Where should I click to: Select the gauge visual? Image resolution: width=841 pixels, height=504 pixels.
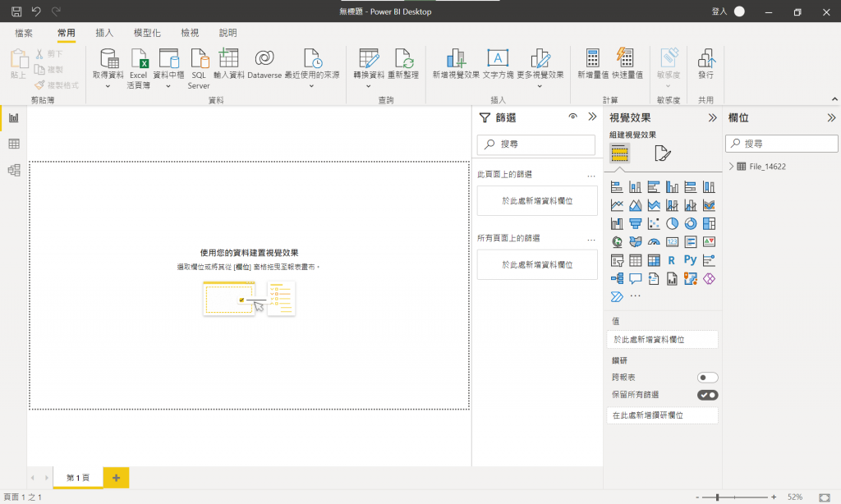tap(654, 242)
